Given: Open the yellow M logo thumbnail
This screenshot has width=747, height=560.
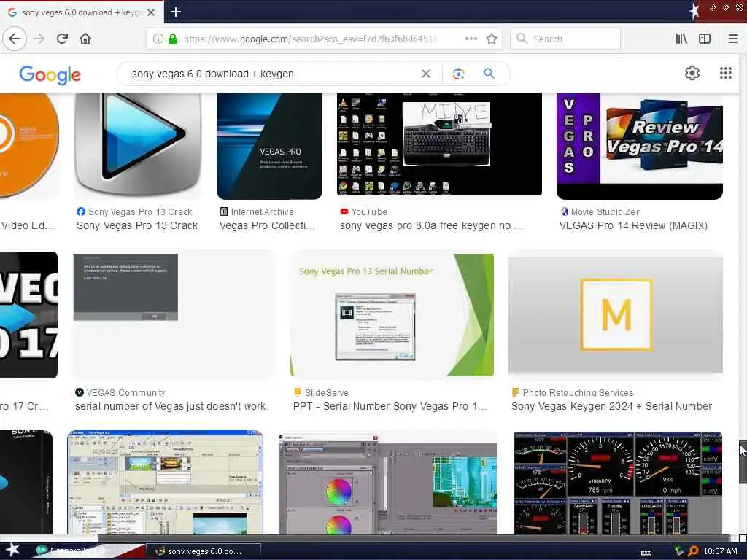Looking at the screenshot, I should (x=616, y=315).
